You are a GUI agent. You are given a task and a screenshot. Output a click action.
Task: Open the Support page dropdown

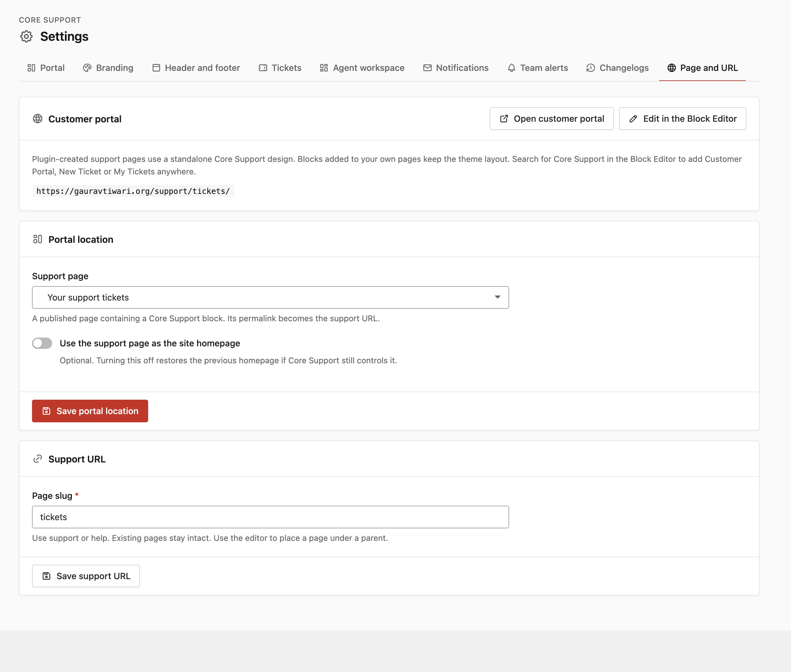(x=270, y=297)
